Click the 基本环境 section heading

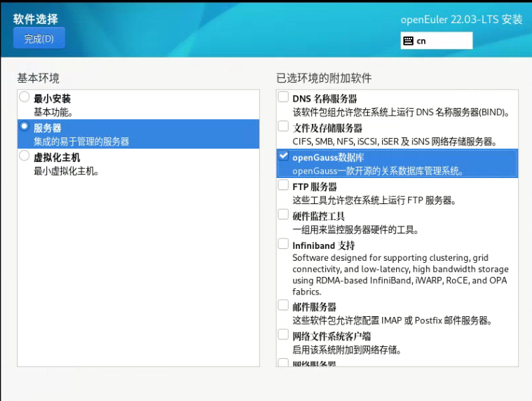(x=38, y=78)
